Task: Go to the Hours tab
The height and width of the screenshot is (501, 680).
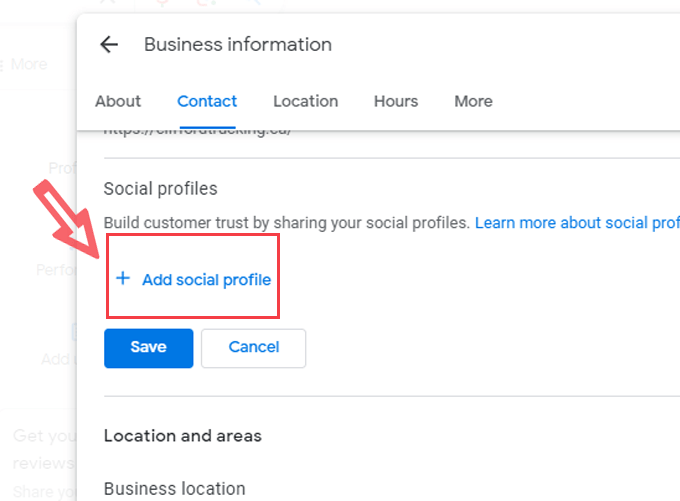Action: [x=396, y=101]
